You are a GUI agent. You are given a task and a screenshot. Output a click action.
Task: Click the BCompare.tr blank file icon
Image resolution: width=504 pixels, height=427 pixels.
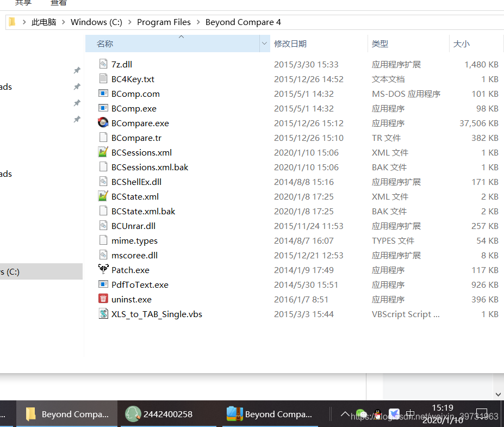[103, 137]
